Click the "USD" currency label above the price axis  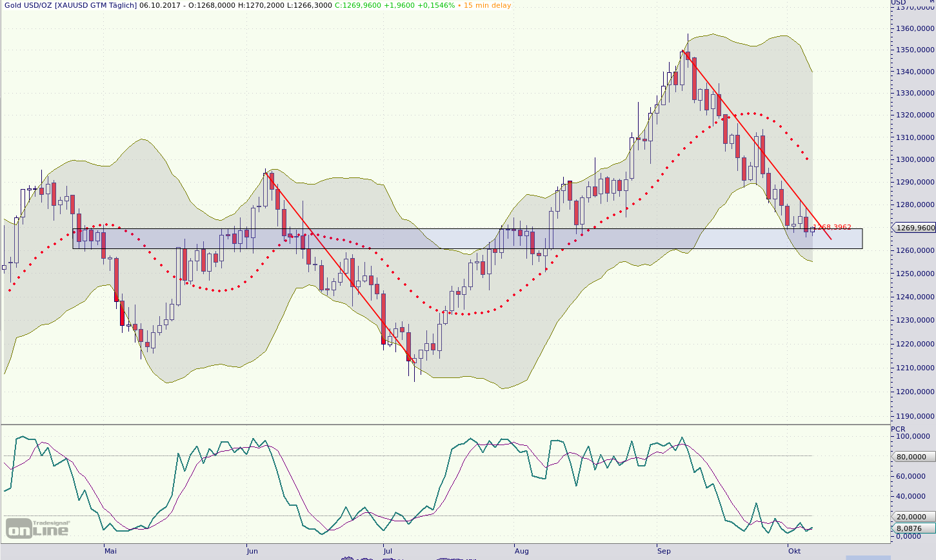(x=899, y=2)
